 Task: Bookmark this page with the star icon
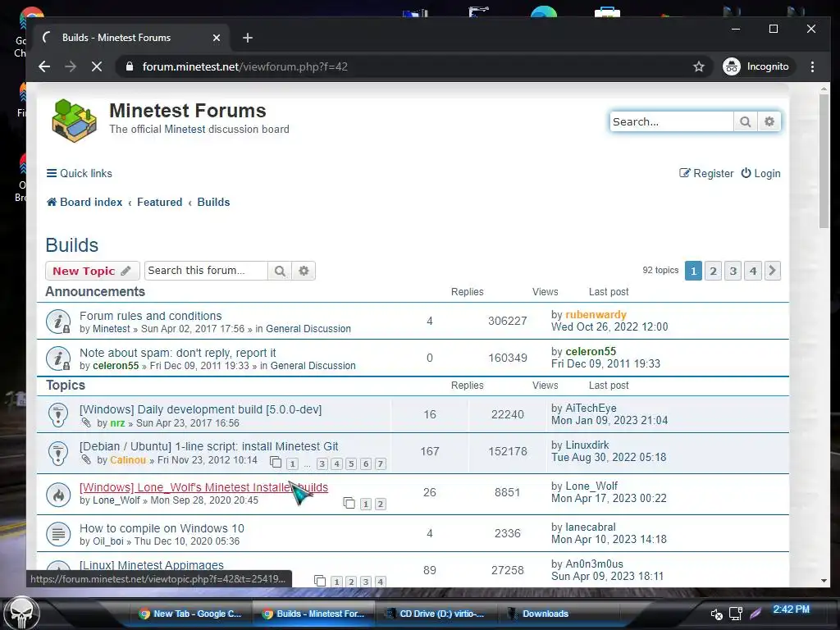[x=699, y=66]
